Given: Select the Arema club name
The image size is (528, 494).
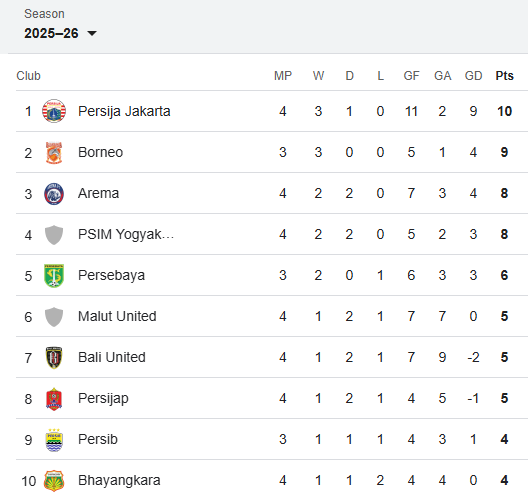Looking at the screenshot, I should [x=98, y=193].
